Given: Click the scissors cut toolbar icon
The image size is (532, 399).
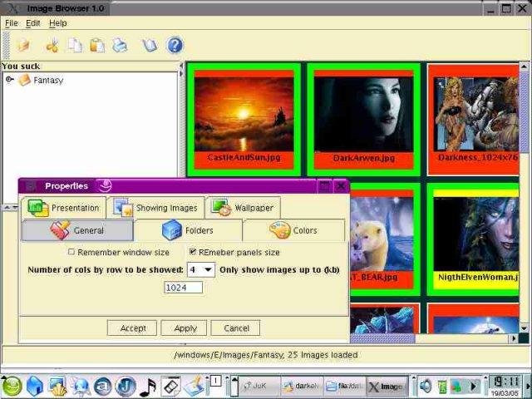Looking at the screenshot, I should click(52, 45).
